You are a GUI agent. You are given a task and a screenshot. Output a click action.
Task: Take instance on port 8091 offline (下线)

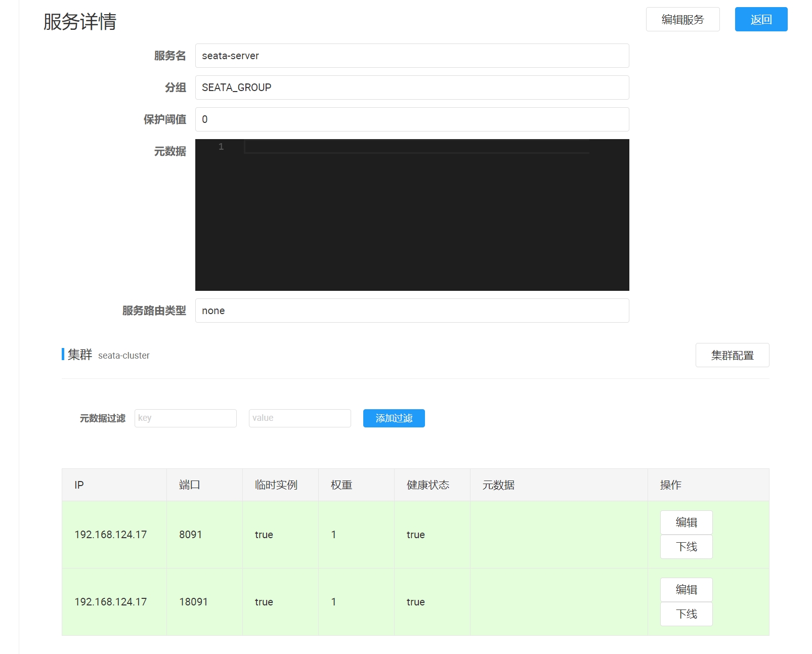(686, 547)
